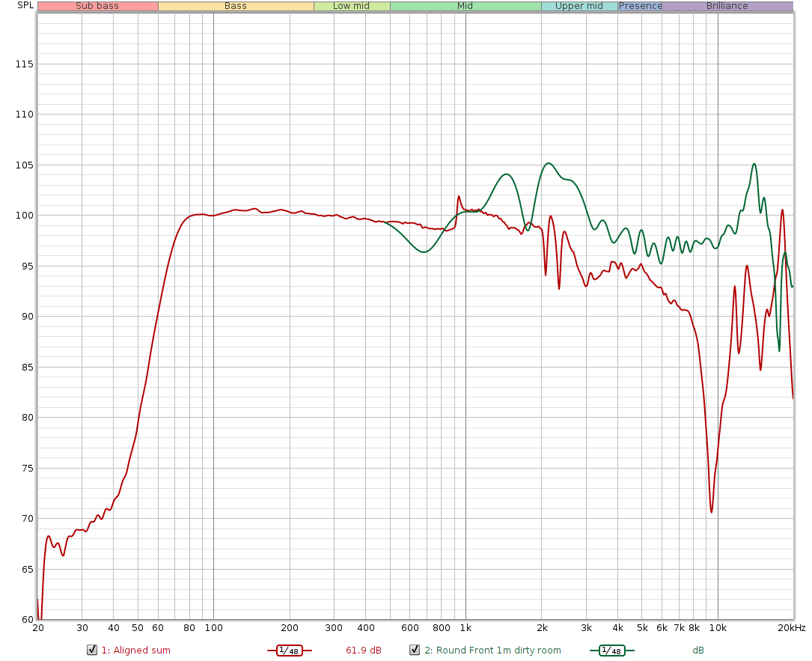This screenshot has width=812, height=661.
Task: Select the Bass frequency band label
Action: [x=236, y=6]
